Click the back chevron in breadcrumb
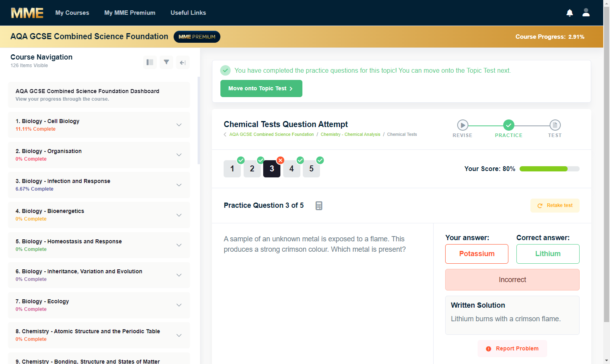This screenshot has height=364, width=610. [225, 135]
